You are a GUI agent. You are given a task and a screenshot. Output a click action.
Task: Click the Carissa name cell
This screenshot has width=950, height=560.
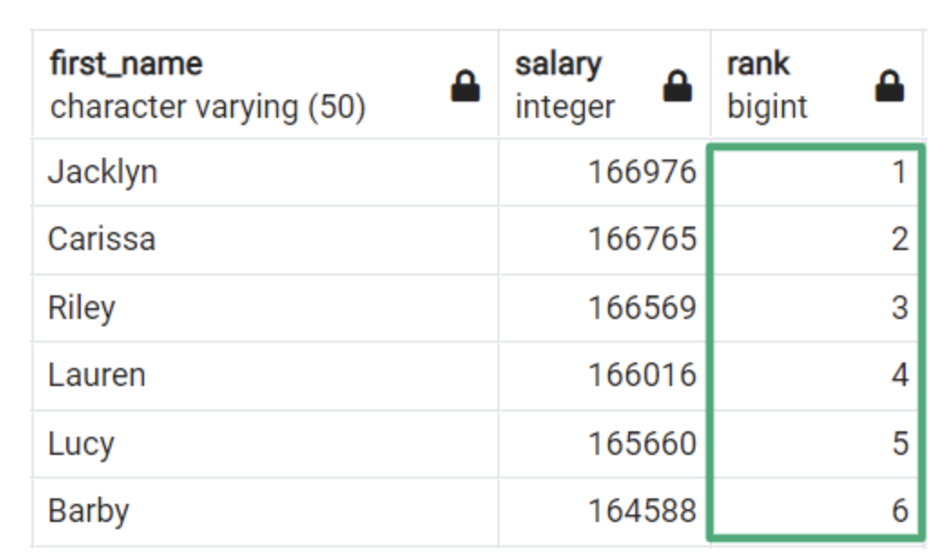point(102,239)
